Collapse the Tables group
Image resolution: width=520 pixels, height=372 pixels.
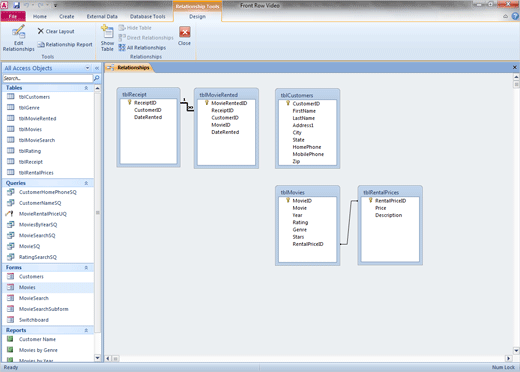pos(86,88)
